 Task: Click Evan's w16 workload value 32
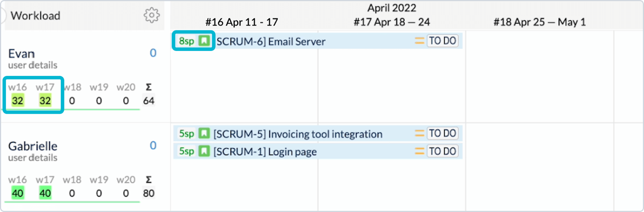point(18,101)
